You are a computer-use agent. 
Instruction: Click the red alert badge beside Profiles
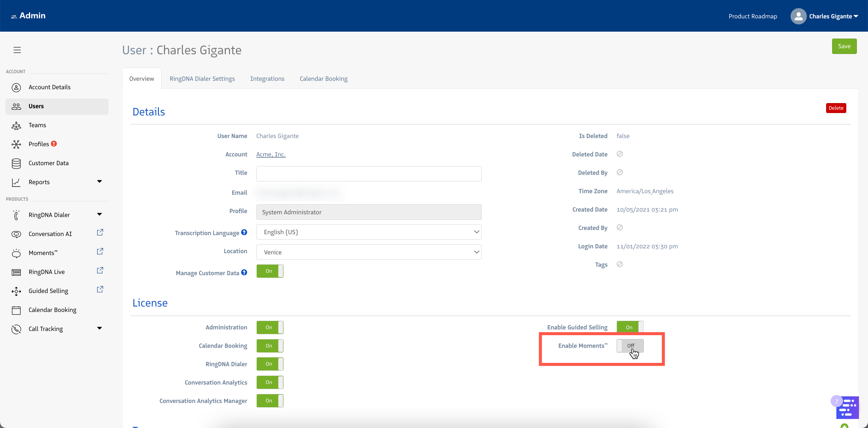[x=54, y=143]
